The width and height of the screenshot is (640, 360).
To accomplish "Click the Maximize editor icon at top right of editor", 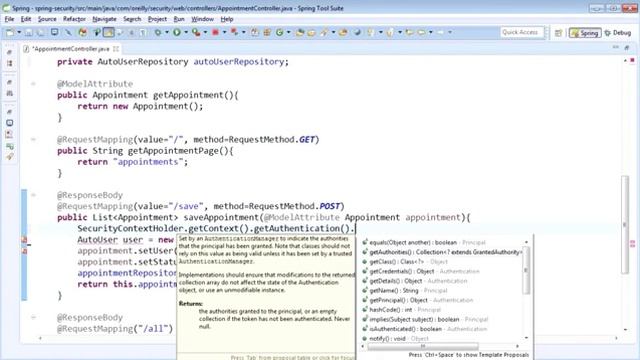I will [x=627, y=48].
